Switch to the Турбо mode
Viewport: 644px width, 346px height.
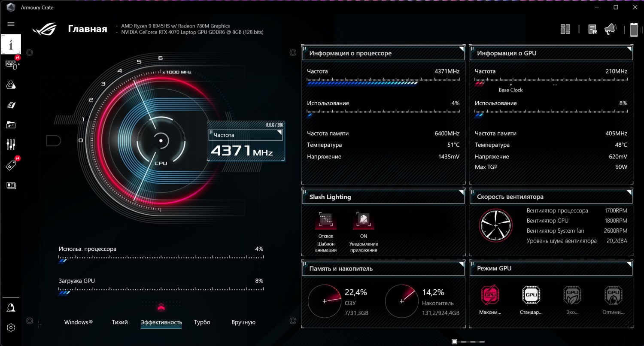(202, 322)
